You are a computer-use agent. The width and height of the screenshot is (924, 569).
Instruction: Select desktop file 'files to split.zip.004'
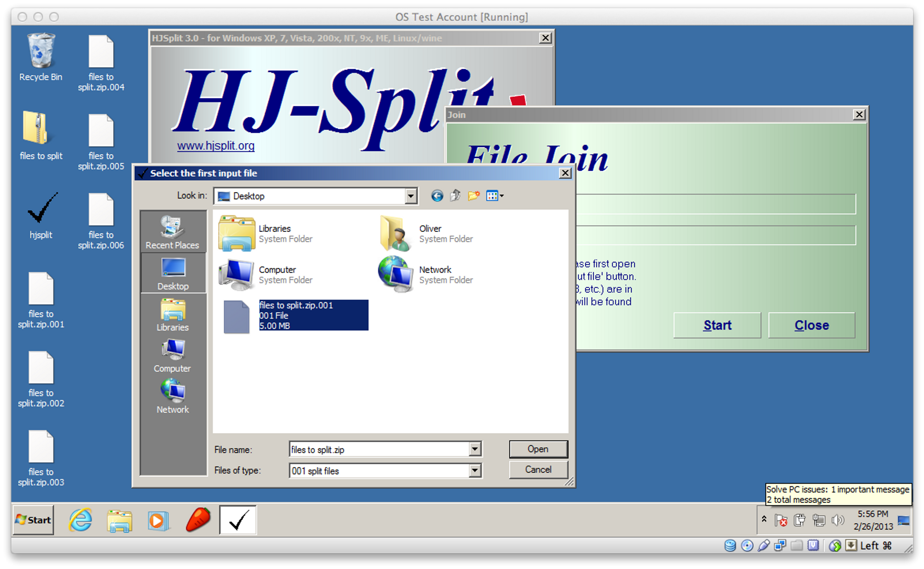point(101,63)
